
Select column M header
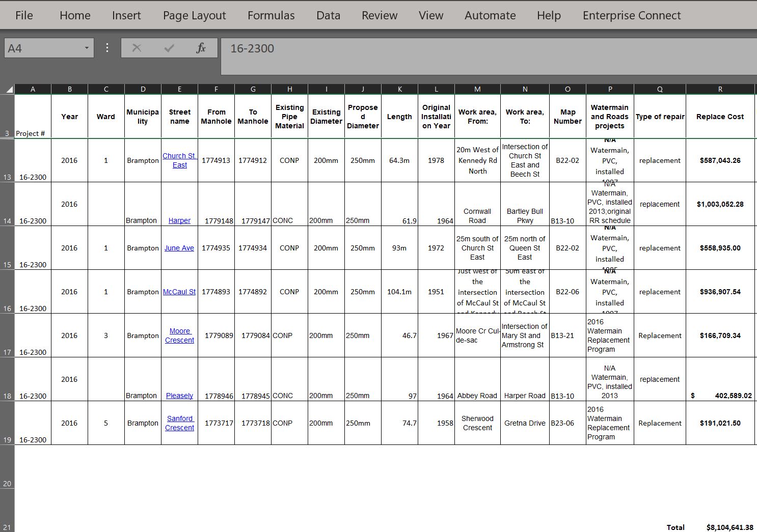coord(477,89)
